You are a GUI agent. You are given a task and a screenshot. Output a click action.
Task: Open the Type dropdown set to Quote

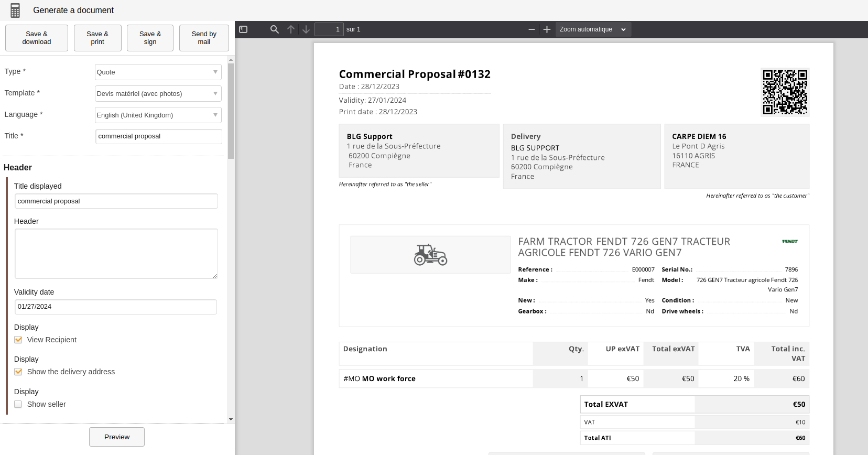click(x=158, y=72)
